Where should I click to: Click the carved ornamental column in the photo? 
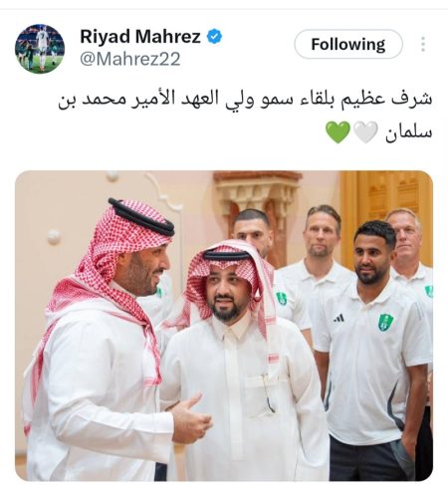[257, 206]
